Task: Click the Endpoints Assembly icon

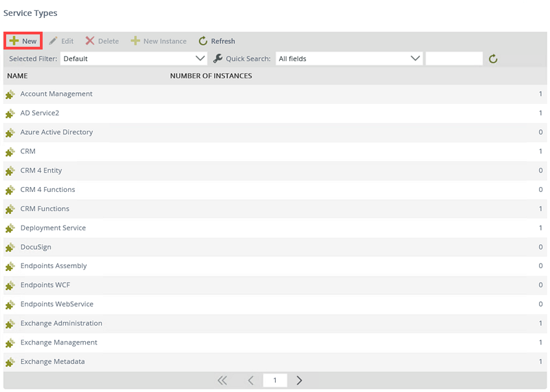Action: tap(10, 266)
